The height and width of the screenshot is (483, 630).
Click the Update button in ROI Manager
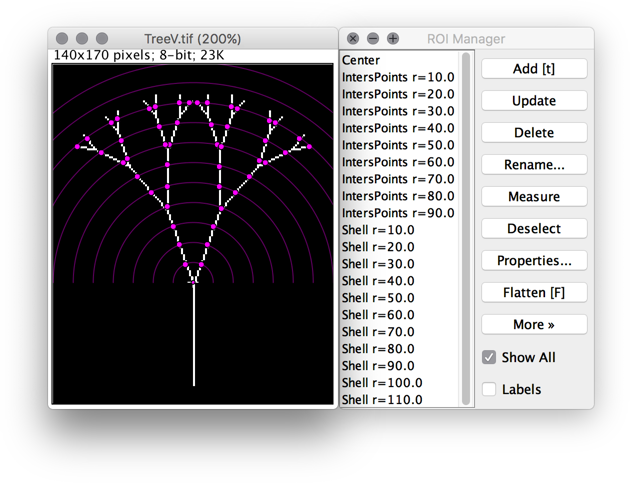pyautogui.click(x=534, y=100)
